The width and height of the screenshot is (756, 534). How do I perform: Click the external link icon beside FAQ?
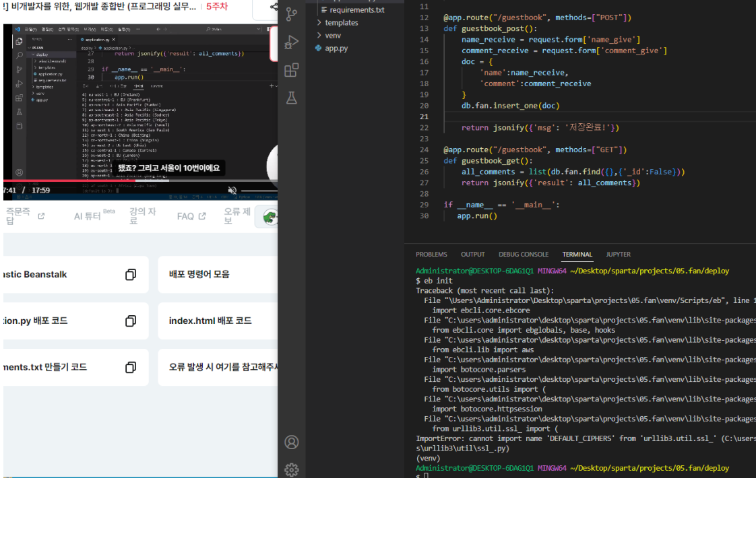point(203,216)
